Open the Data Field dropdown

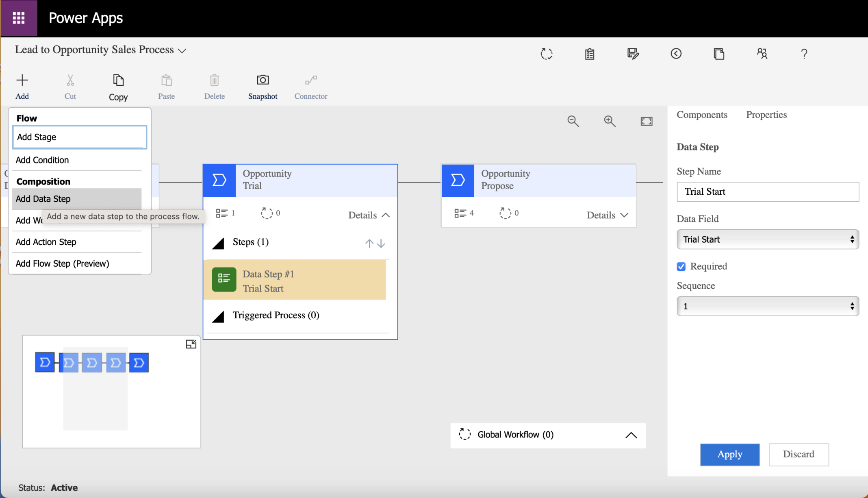pos(767,239)
